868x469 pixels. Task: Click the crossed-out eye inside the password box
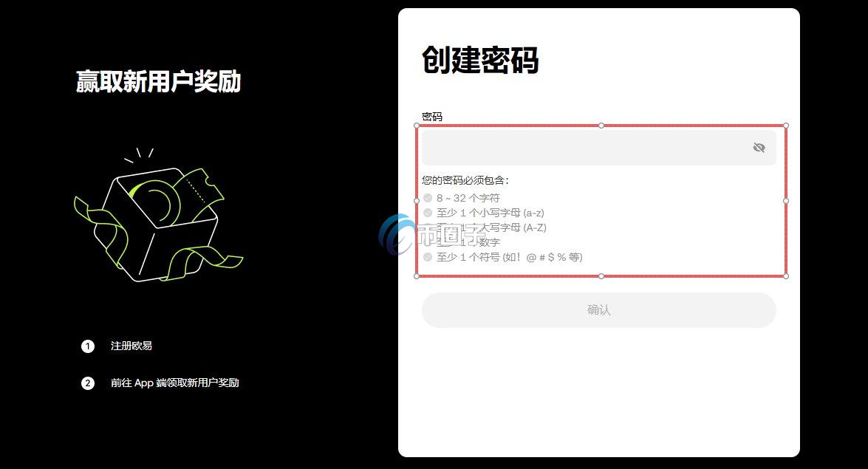759,147
